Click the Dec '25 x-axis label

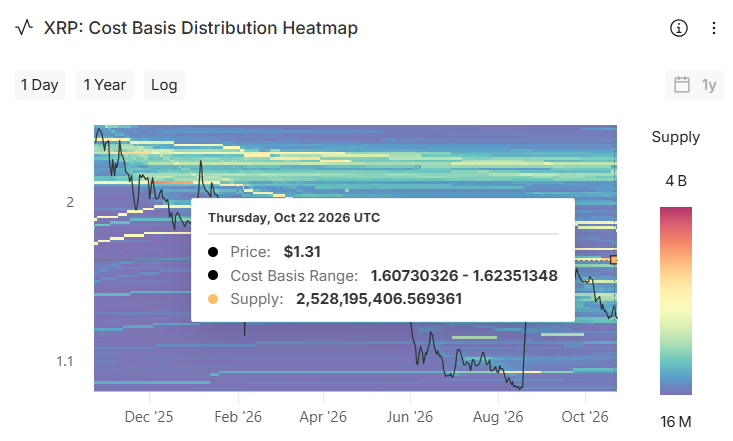[149, 417]
